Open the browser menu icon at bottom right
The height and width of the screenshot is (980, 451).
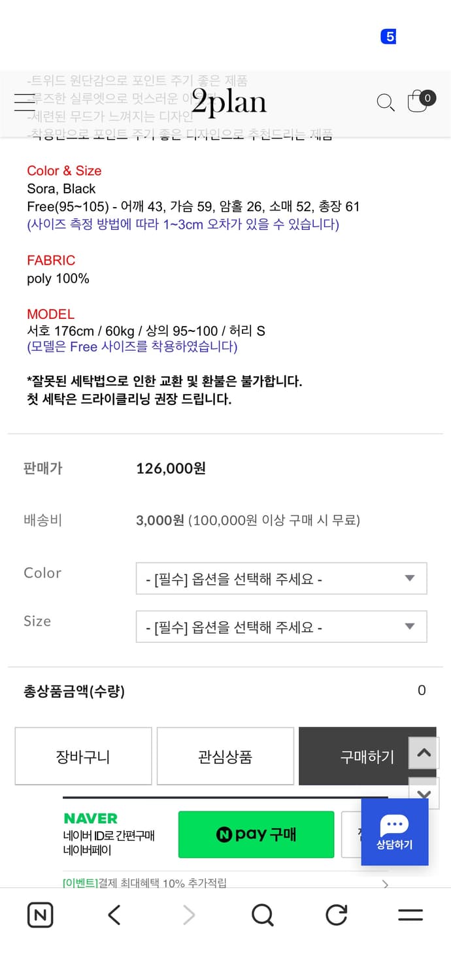coord(410,915)
